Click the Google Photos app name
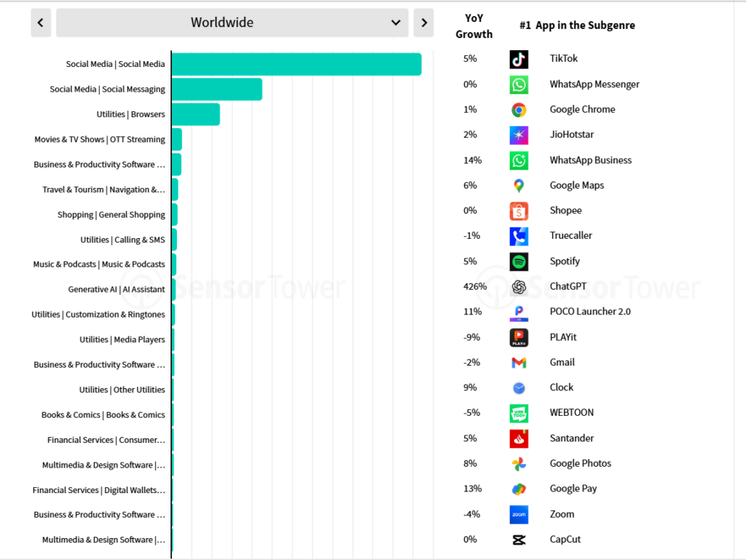This screenshot has height=560, width=746. tap(580, 463)
